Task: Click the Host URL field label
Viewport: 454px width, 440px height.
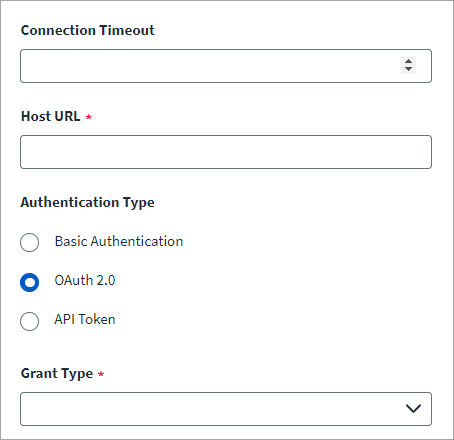Action: point(51,116)
